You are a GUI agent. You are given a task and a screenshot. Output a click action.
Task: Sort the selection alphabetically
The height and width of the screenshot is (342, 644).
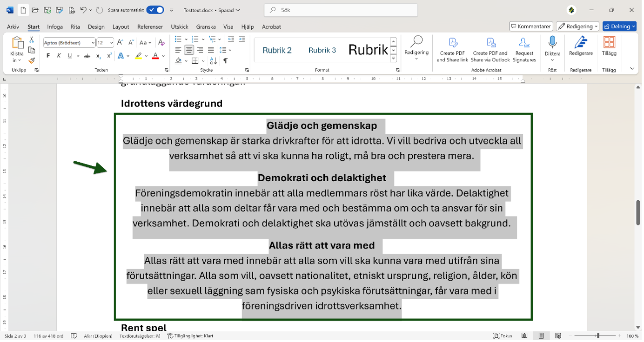(x=214, y=60)
